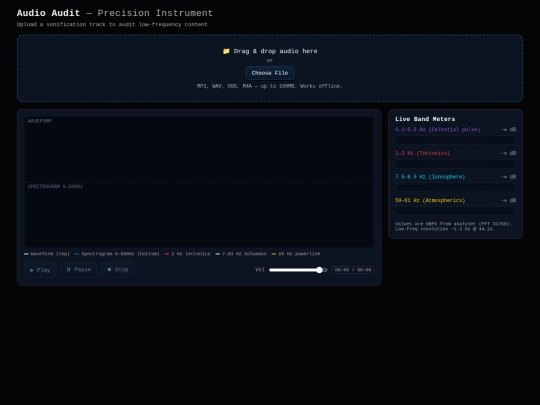540x405 pixels.
Task: Adjust the Vol volume slider
Action: 298,270
